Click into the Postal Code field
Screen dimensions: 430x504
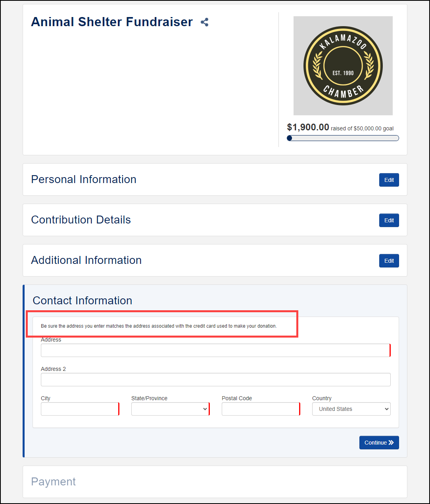click(261, 409)
